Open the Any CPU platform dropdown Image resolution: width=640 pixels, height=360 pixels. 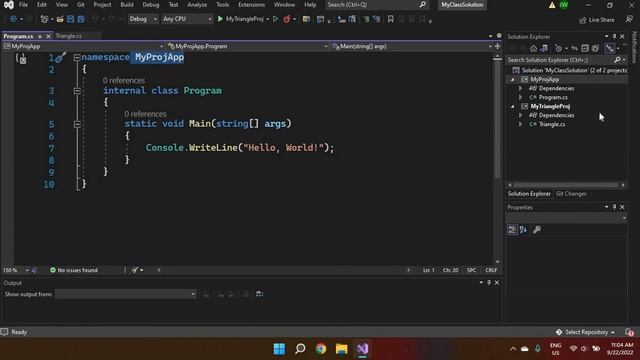click(187, 19)
